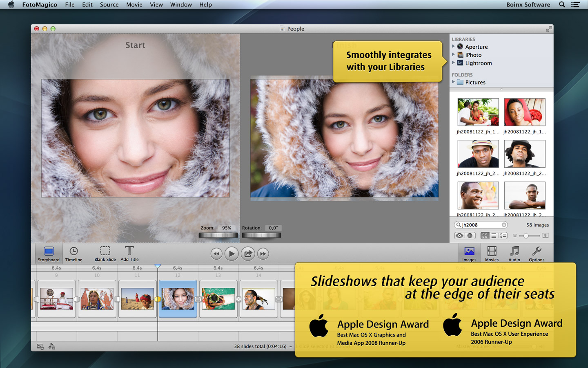Switch image browser to list view

[x=494, y=236]
